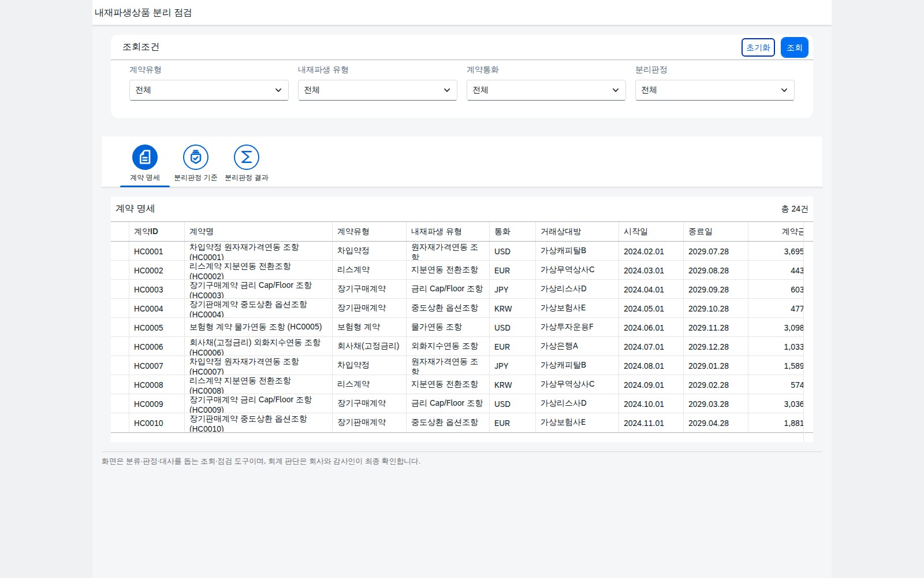This screenshot has height=578, width=924.
Task: Click the 물가연동 조항 derivative type cell
Action: click(448, 327)
